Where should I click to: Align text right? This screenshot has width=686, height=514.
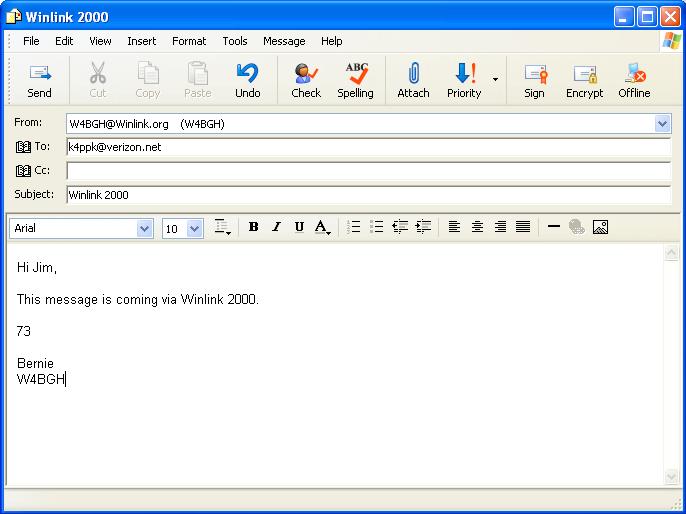point(500,227)
